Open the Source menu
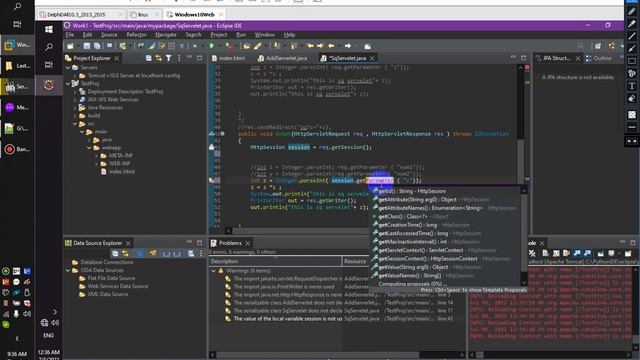The height and width of the screenshot is (360, 640). click(x=109, y=35)
